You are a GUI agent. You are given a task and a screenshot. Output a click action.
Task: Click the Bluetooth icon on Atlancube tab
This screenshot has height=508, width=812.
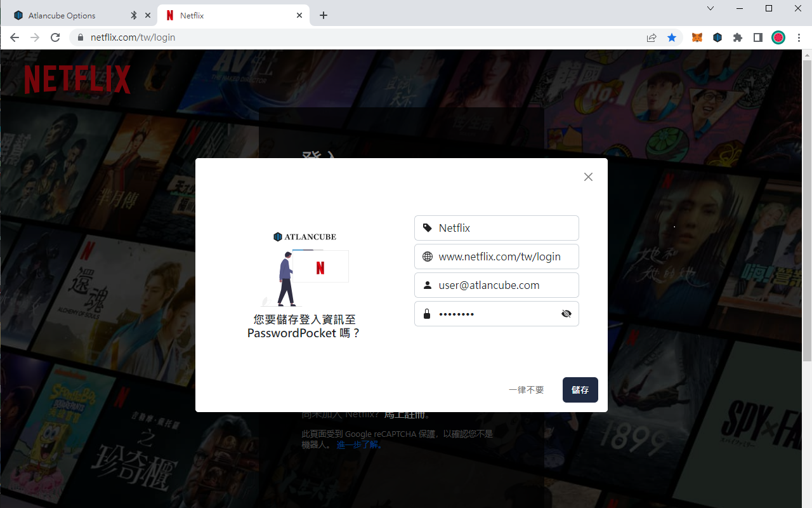point(133,15)
